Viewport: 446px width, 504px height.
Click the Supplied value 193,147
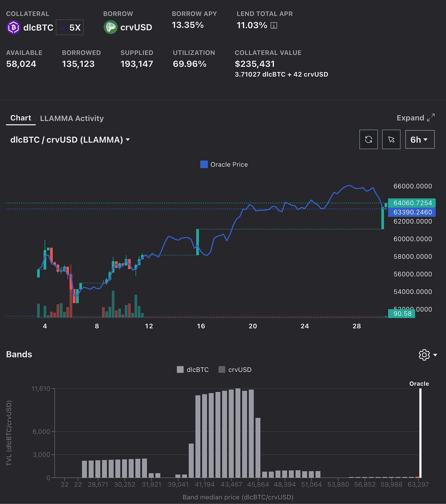137,64
